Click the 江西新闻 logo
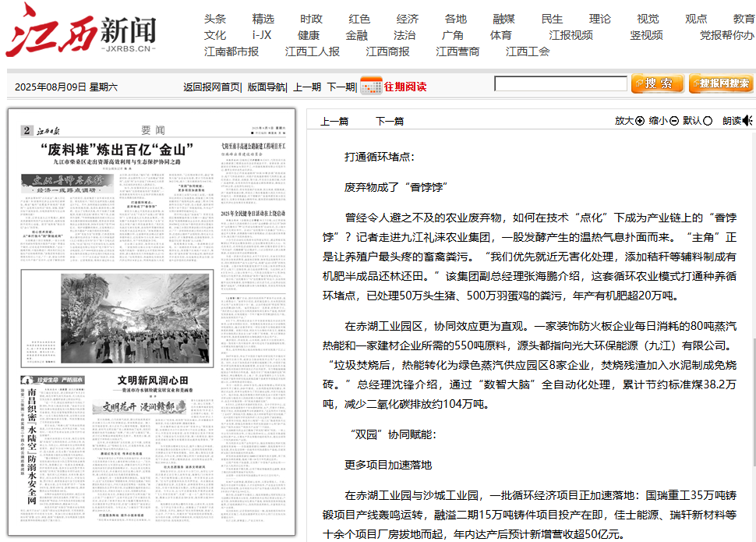This screenshot has width=756, height=542. click(x=81, y=31)
